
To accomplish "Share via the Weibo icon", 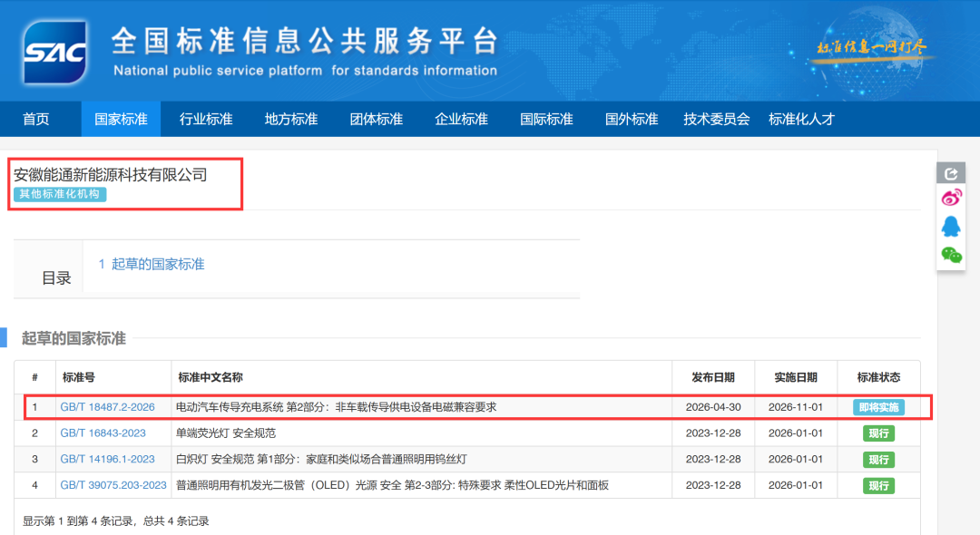I will [x=951, y=199].
